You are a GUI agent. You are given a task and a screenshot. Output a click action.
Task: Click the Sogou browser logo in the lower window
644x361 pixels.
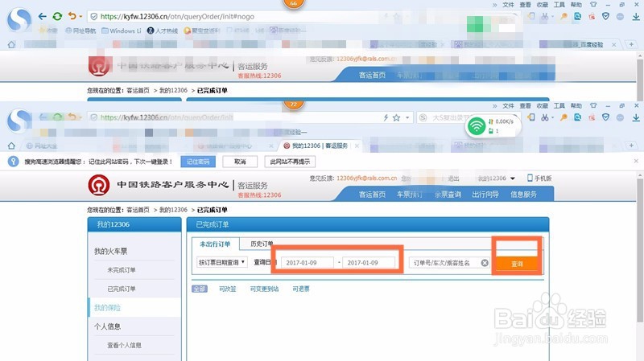coord(19,121)
